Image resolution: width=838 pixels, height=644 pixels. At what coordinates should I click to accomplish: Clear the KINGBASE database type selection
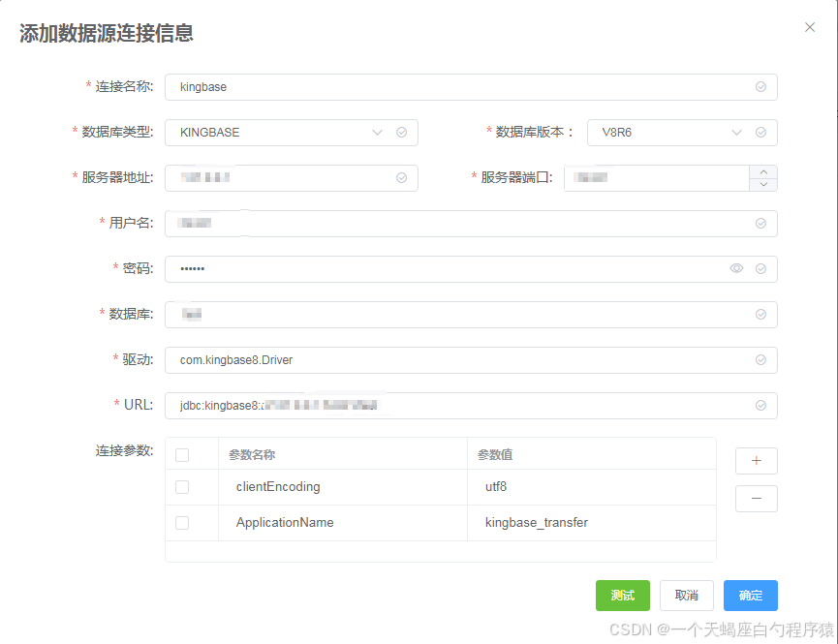pos(401,132)
